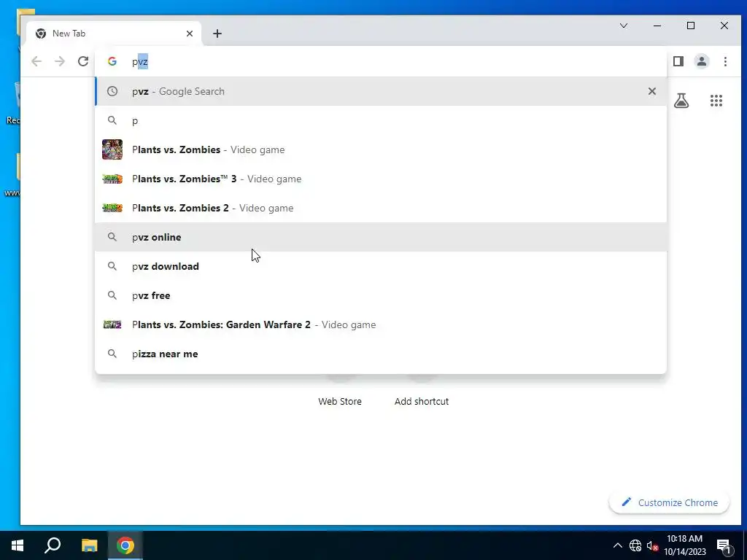Go back using the back arrow
Screen dimensions: 747x560
click(36, 61)
